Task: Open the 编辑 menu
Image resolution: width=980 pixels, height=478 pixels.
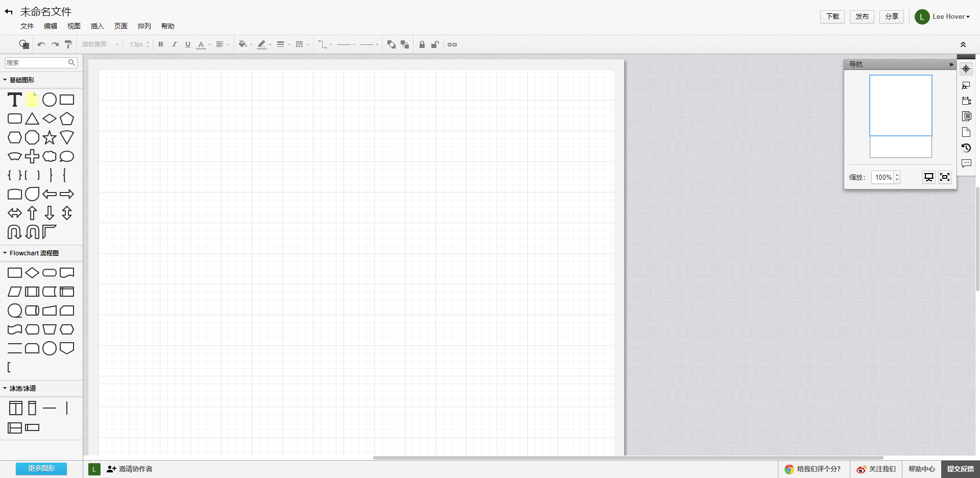Action: [x=51, y=26]
